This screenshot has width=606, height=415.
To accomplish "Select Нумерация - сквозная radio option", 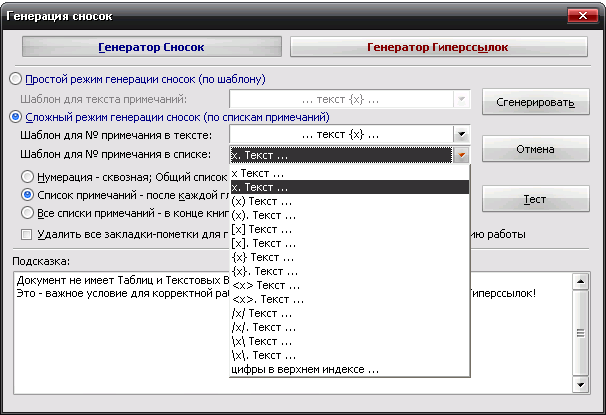I will (29, 175).
